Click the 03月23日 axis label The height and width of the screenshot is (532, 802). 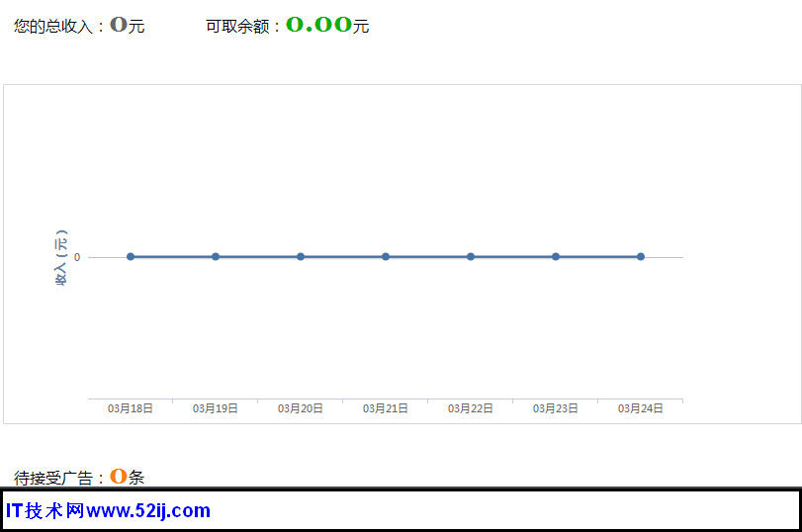(556, 408)
